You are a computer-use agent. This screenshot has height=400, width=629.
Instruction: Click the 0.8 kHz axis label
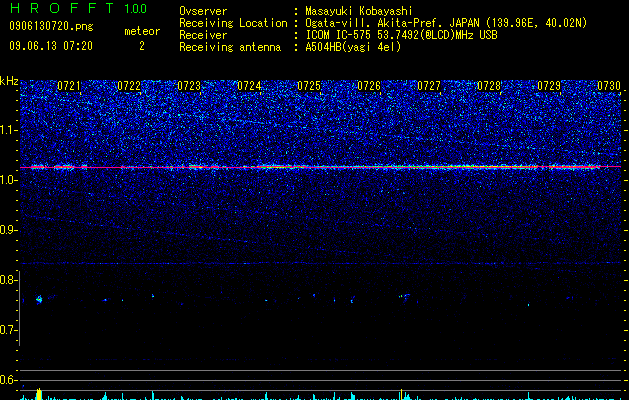(x=9, y=280)
